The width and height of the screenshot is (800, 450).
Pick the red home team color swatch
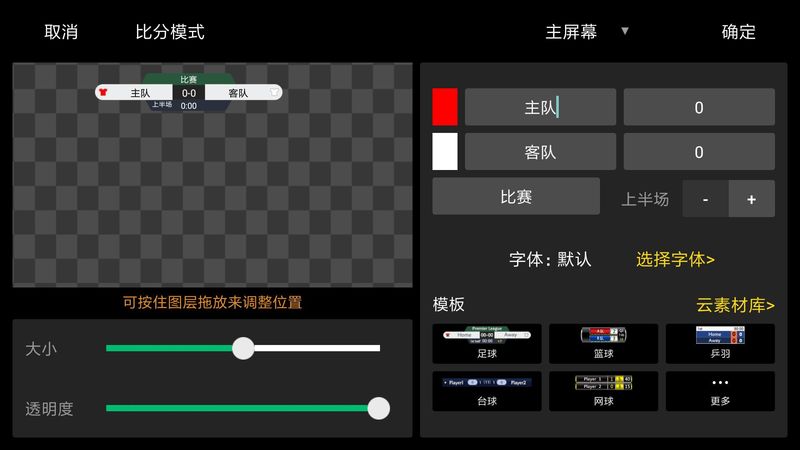pyautogui.click(x=445, y=107)
